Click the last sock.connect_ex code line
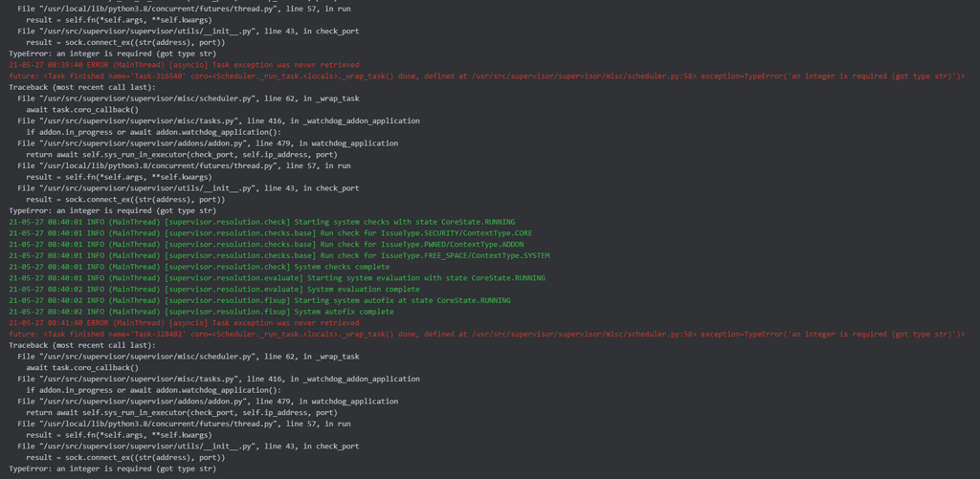980x479 pixels. (125, 457)
